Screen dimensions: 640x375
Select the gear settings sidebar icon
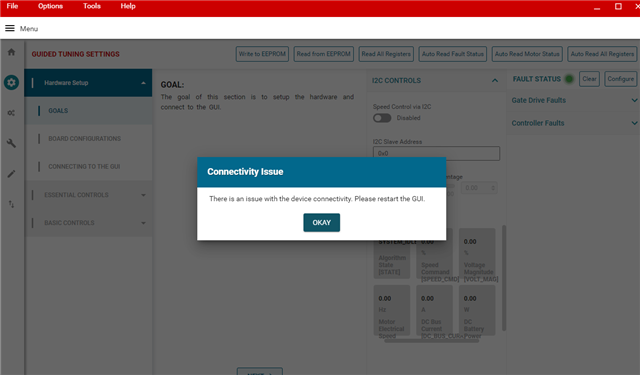tap(11, 82)
